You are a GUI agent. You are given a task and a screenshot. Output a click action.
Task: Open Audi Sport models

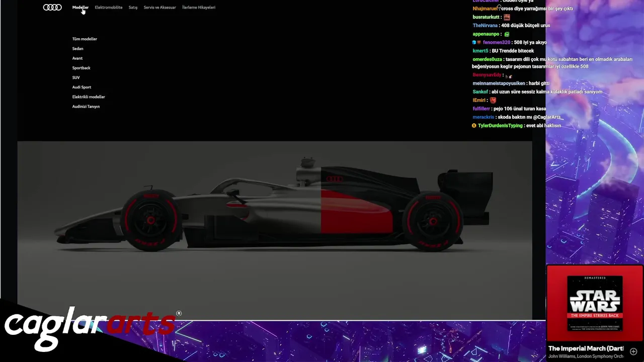(x=82, y=87)
